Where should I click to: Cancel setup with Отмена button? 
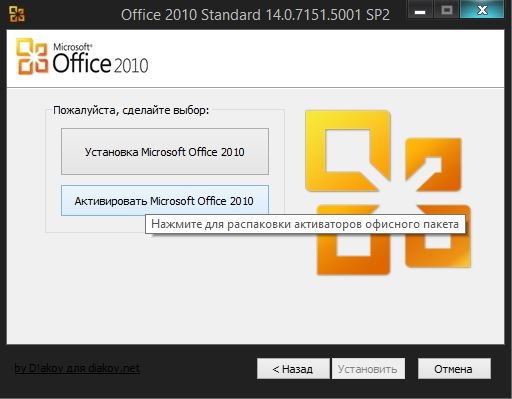point(454,369)
